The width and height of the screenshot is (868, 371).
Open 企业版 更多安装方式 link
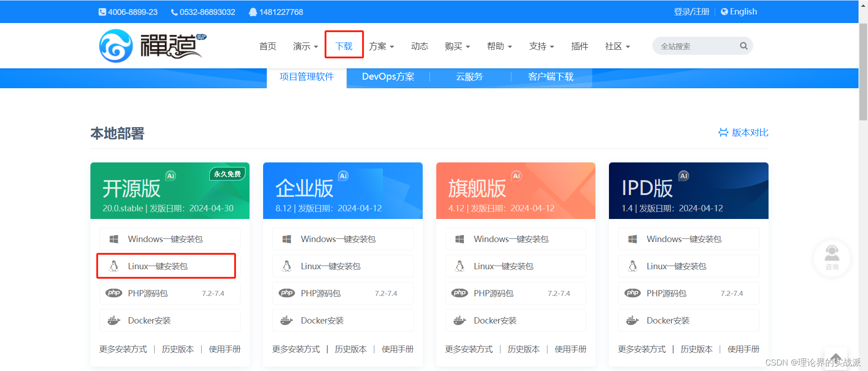tap(296, 349)
